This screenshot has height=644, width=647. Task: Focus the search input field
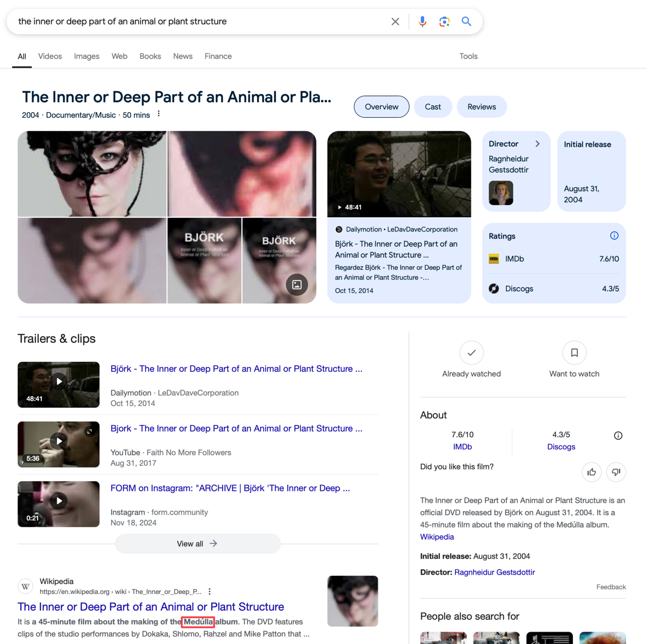click(x=201, y=22)
